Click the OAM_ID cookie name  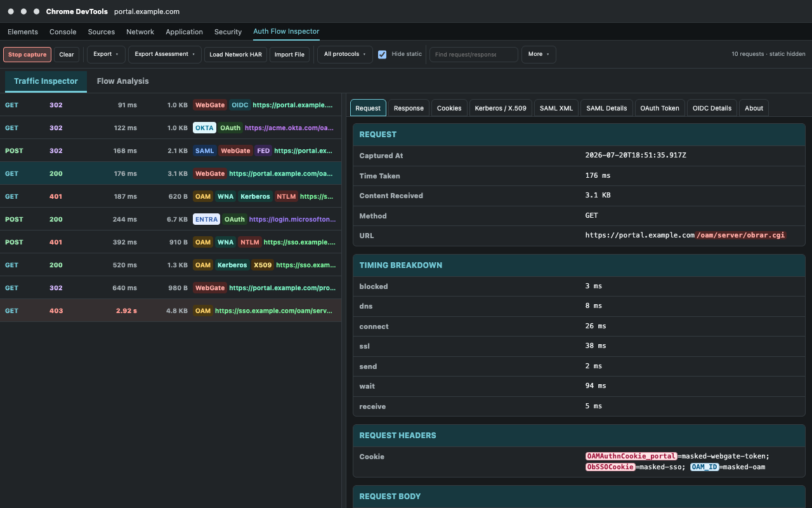(704, 467)
